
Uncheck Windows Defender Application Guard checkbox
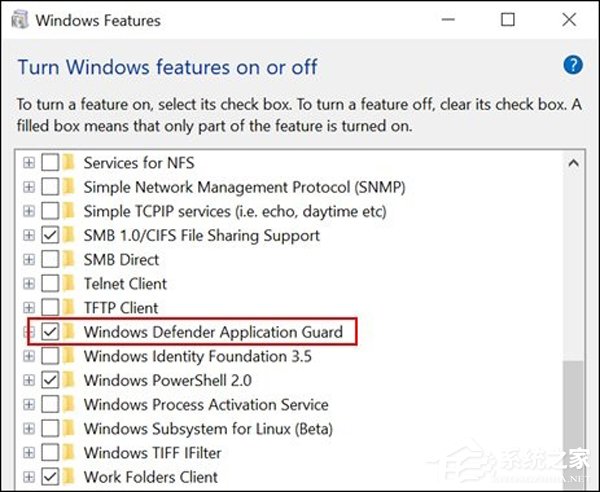click(x=50, y=332)
